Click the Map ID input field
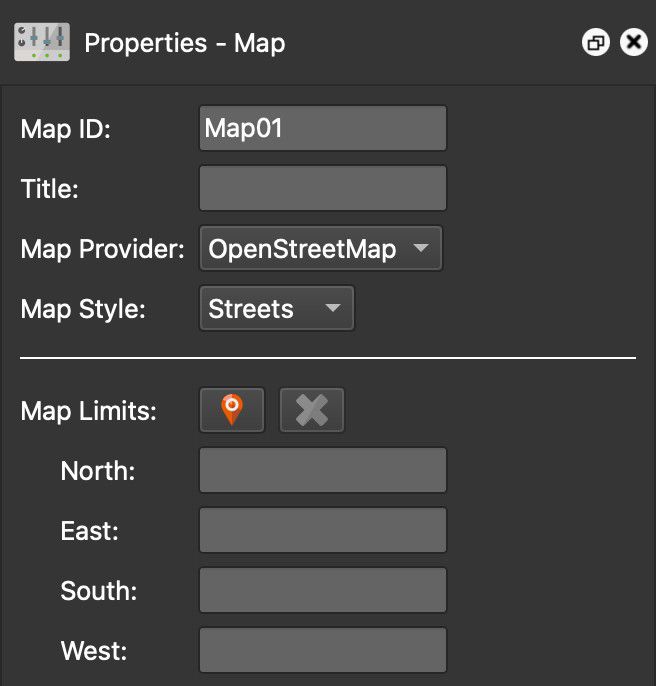 (323, 128)
